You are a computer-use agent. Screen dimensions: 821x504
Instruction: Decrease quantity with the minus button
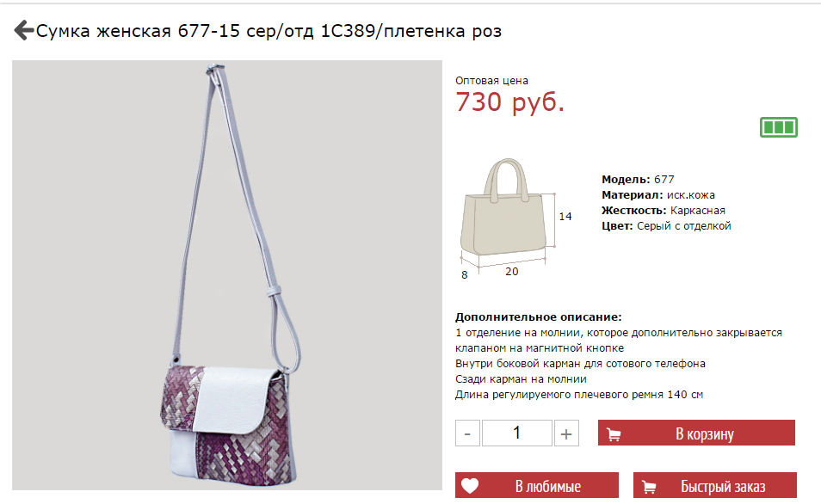pos(467,433)
